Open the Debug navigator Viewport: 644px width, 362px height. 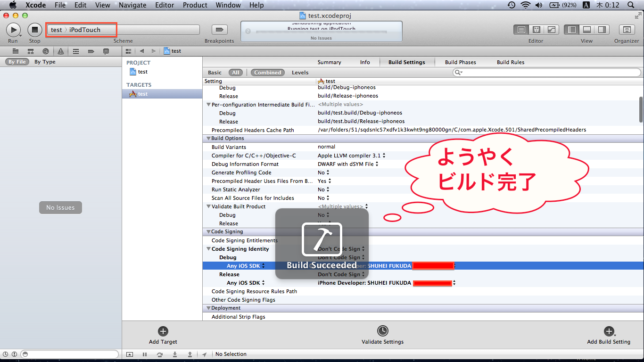coord(76,51)
